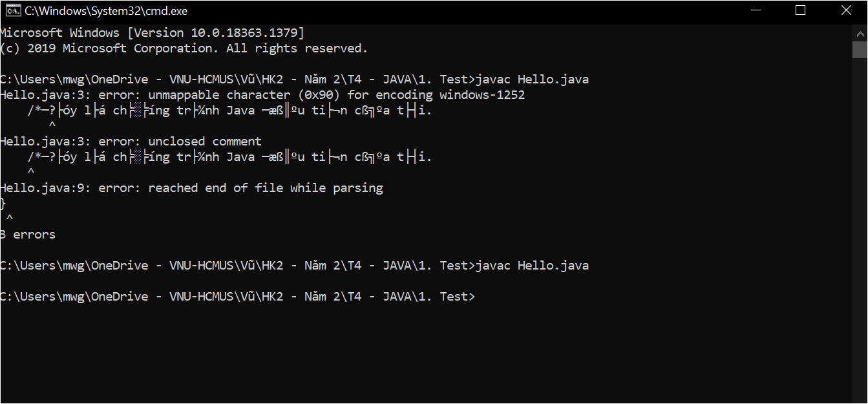Click the closing brace under parsing error
The height and width of the screenshot is (404, 868).
pos(3,204)
